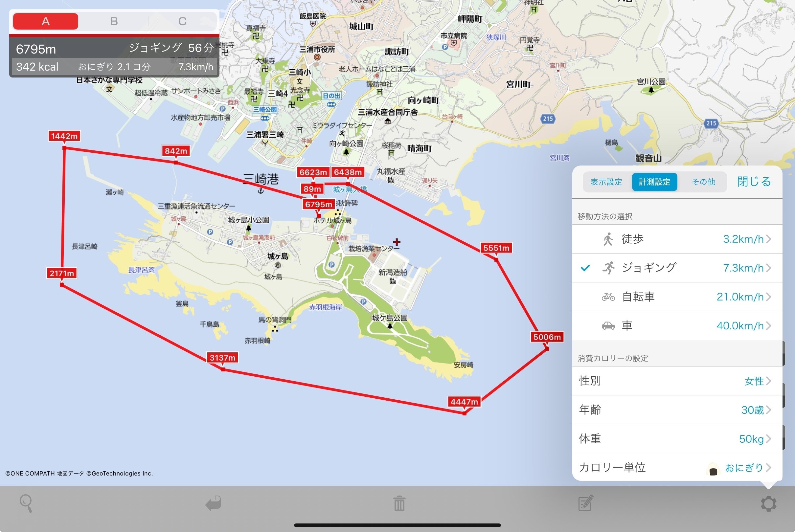Image resolution: width=795 pixels, height=532 pixels.
Task: Switch to 表示設定 tab
Action: pyautogui.click(x=606, y=182)
